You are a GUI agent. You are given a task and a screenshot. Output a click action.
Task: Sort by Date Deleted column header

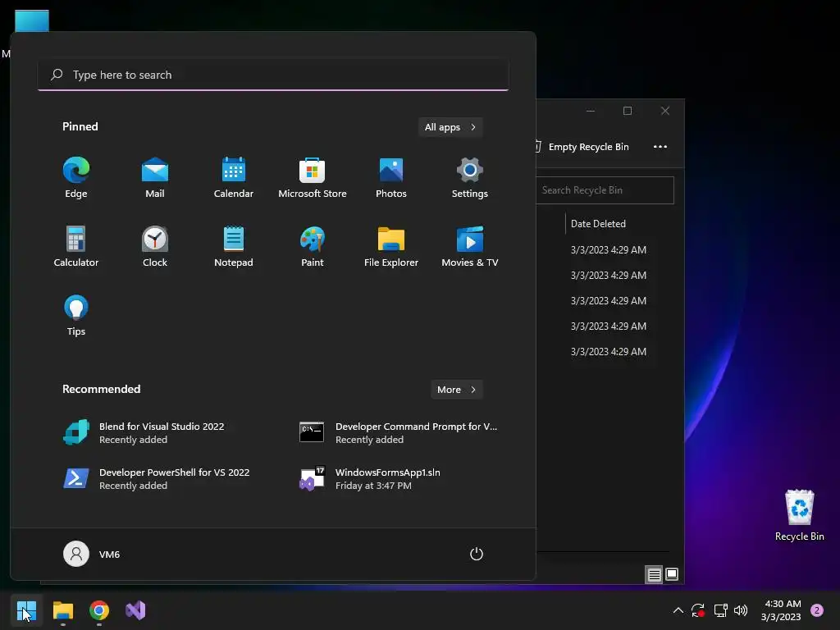598,224
